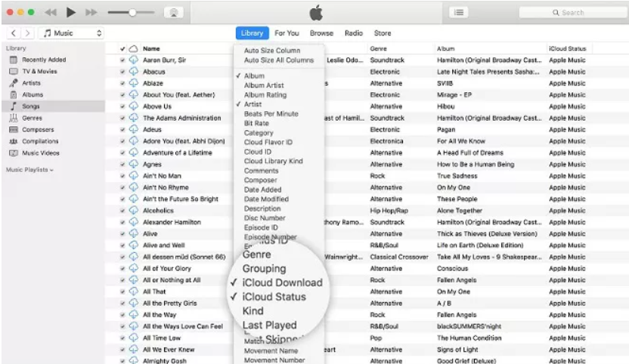Click the fast-forward next track button
629x364 pixels.
pyautogui.click(x=91, y=12)
